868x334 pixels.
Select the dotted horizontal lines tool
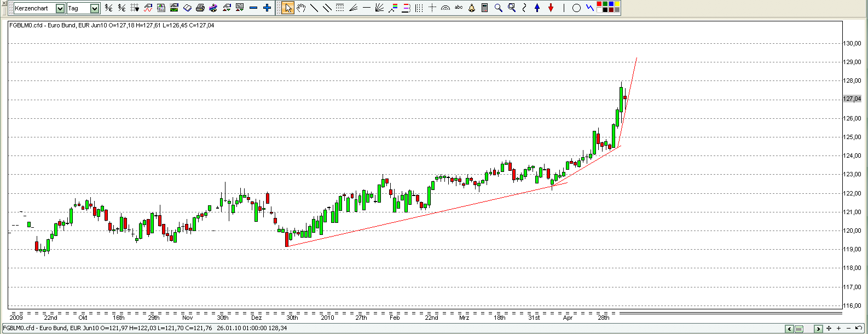tap(340, 8)
